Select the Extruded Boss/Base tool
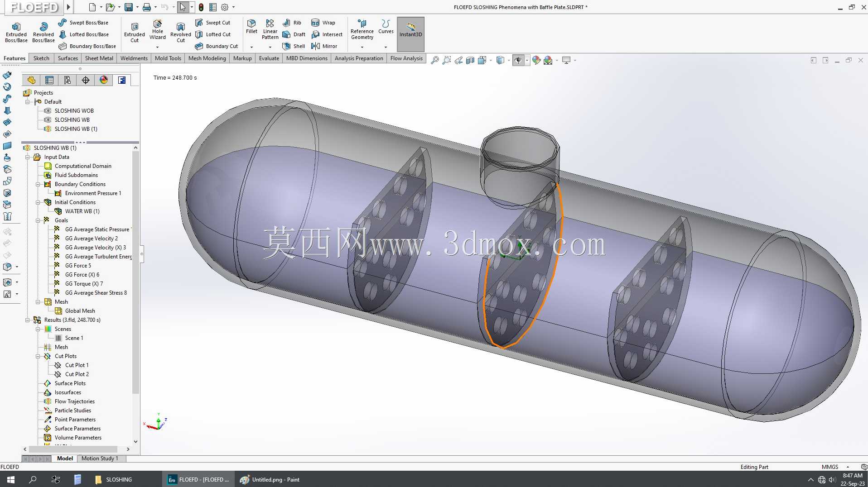 coord(16,33)
